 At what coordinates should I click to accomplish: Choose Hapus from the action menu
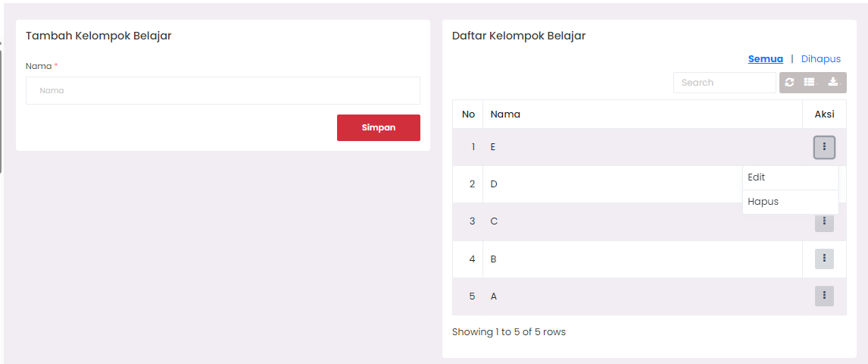[790, 202]
